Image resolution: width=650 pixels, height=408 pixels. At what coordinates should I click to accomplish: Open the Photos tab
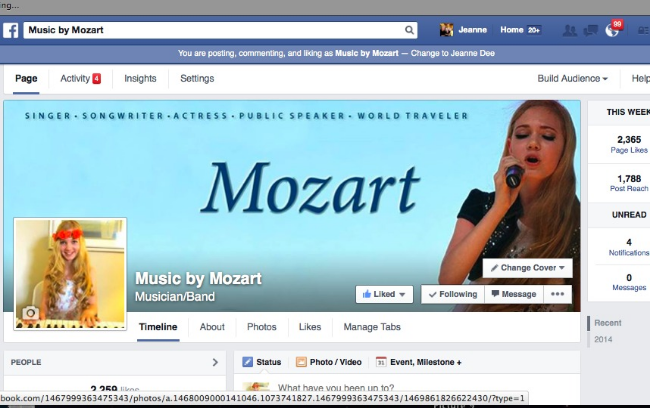(x=262, y=327)
